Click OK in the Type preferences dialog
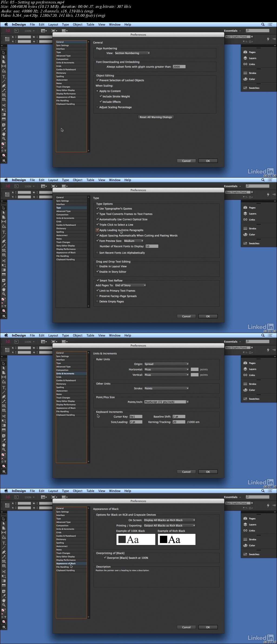Image resolution: width=277 pixels, height=644 pixels. click(208, 316)
